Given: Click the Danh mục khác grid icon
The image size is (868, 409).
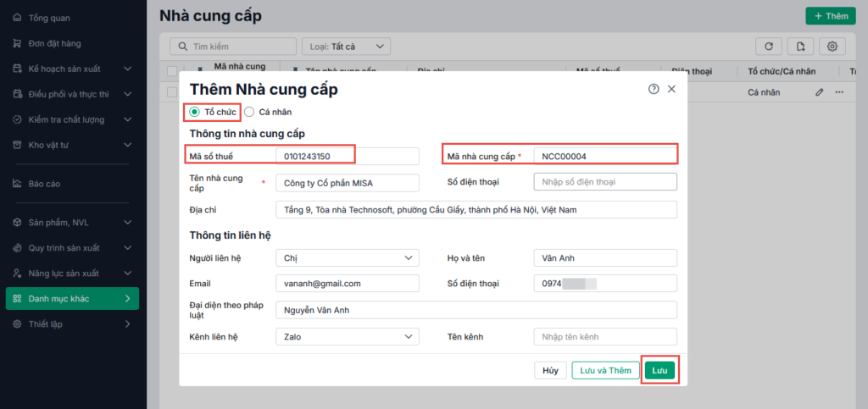Looking at the screenshot, I should [17, 299].
